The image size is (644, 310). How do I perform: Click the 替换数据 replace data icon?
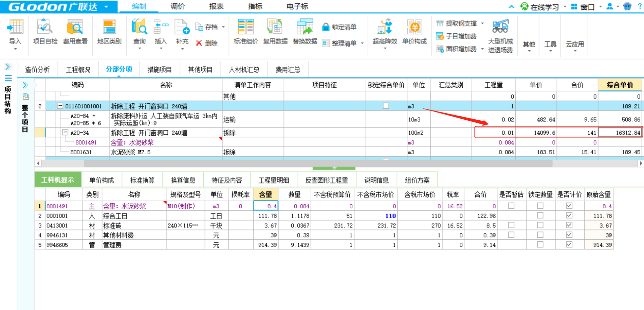[305, 27]
